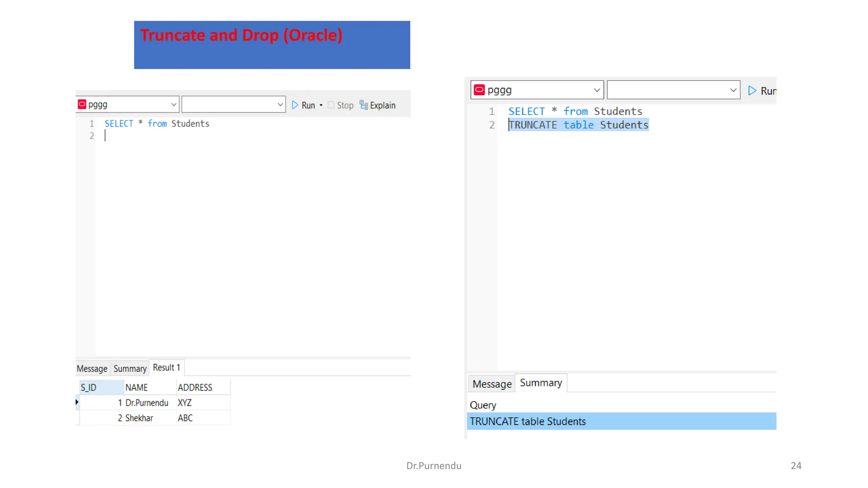868x488 pixels.
Task: Click the current row indicator arrow in result grid
Action: point(77,402)
